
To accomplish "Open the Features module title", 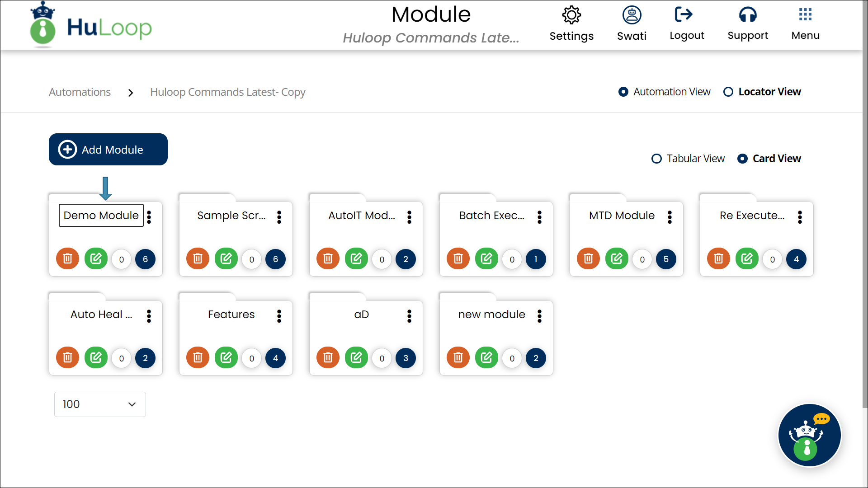I will coord(231,314).
